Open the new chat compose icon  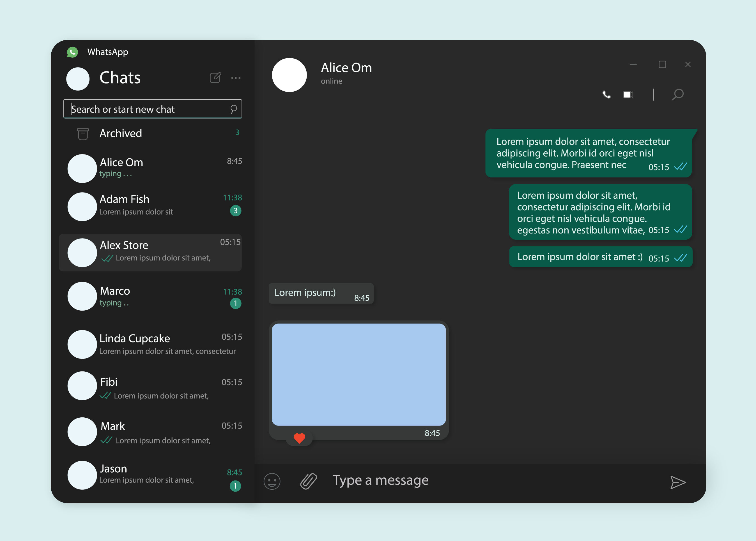pos(215,77)
